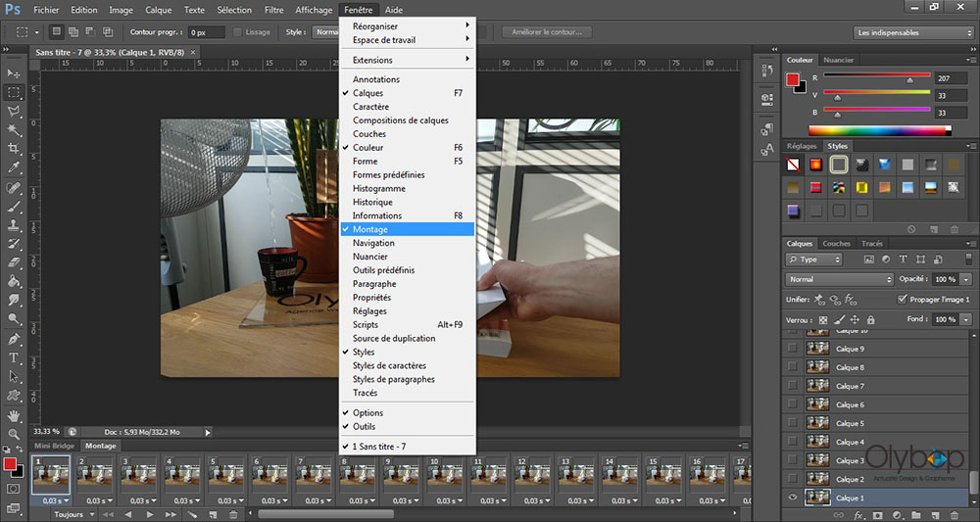980x522 pixels.
Task: Open the Filtre menu
Action: click(273, 10)
